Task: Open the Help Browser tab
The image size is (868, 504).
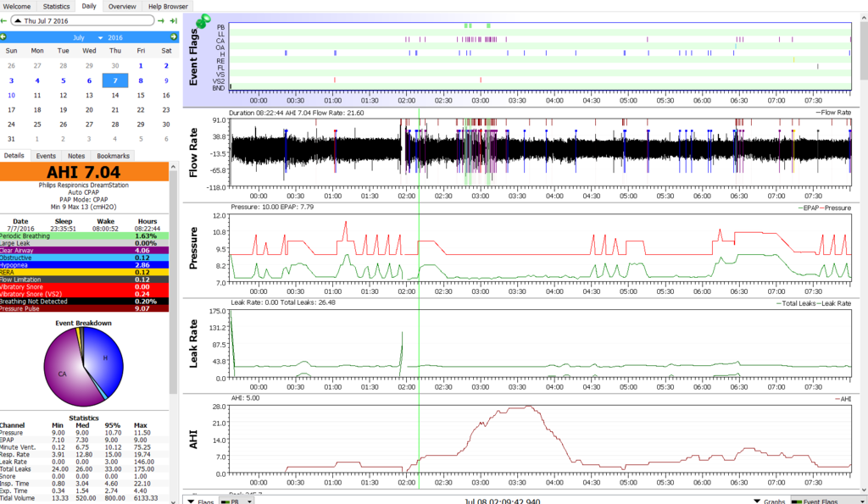Action: (x=167, y=6)
